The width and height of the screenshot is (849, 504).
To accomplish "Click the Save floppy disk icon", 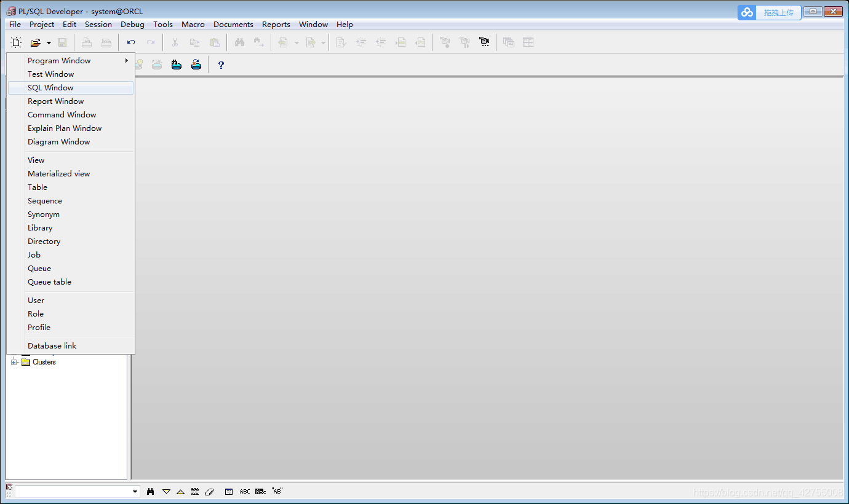I will [62, 42].
